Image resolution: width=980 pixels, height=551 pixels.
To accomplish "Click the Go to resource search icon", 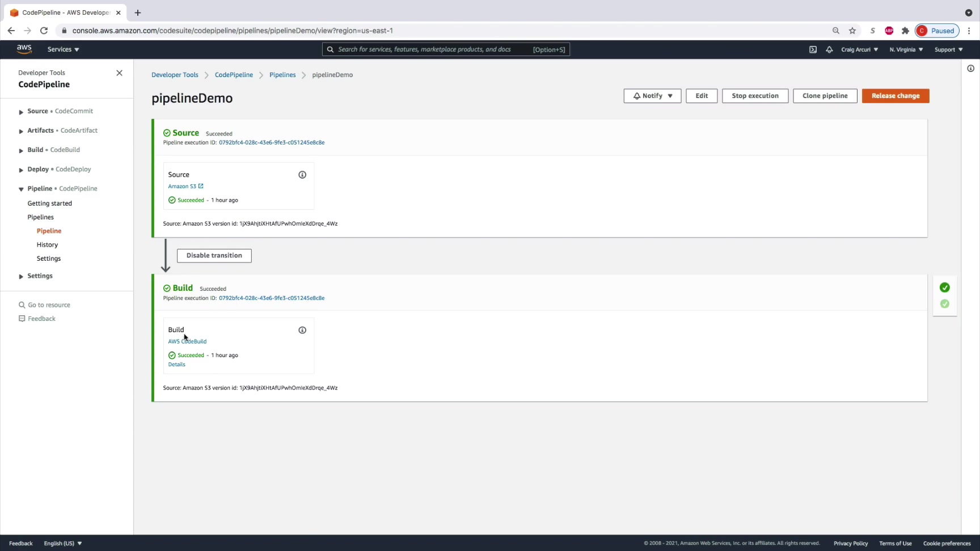I will tap(22, 305).
